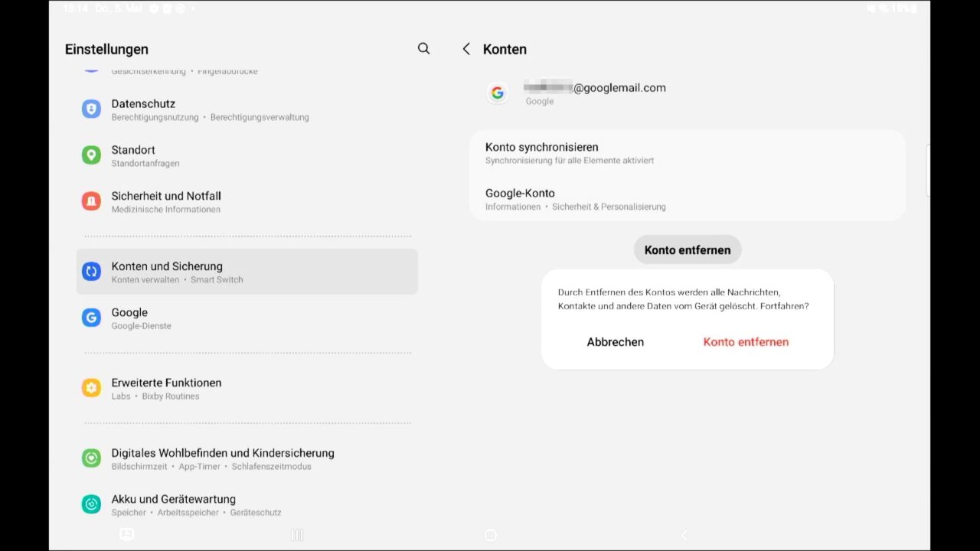Screen dimensions: 980x551
Task: Tap the system back navigation arrow
Action: [x=684, y=535]
